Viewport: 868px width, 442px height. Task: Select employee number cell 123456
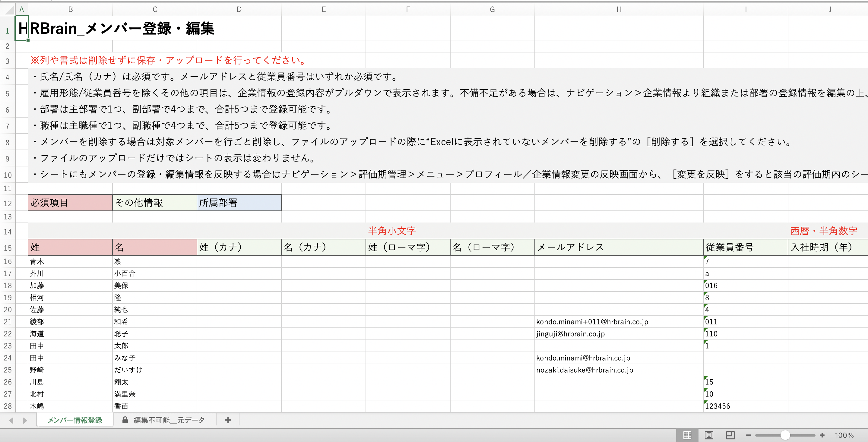pos(746,406)
